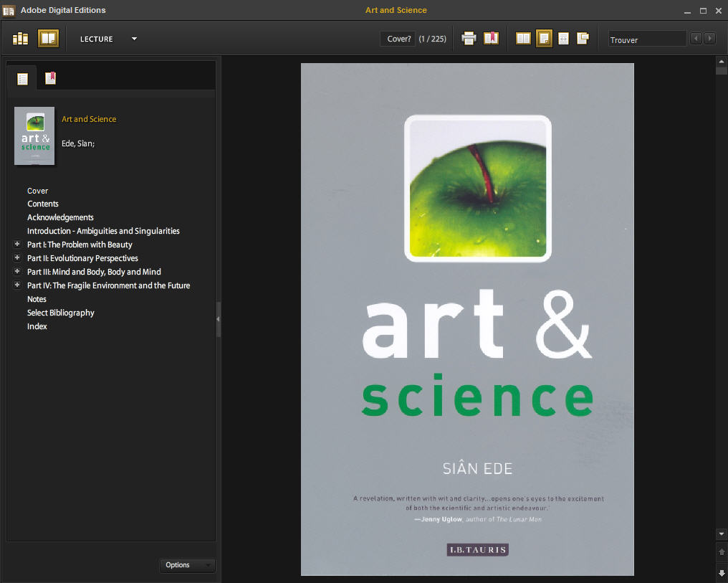This screenshot has width=728, height=583.
Task: Click the Adobe Digital Editions app icon
Action: [9, 11]
